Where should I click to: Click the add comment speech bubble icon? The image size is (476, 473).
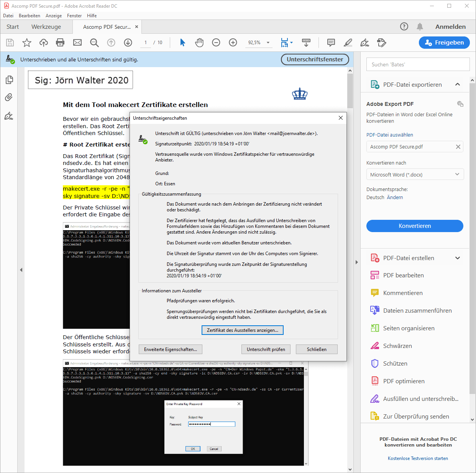(331, 43)
